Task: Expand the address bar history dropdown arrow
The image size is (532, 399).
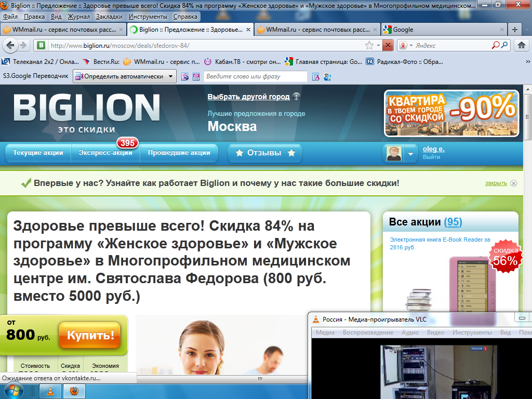Action: click(378, 45)
